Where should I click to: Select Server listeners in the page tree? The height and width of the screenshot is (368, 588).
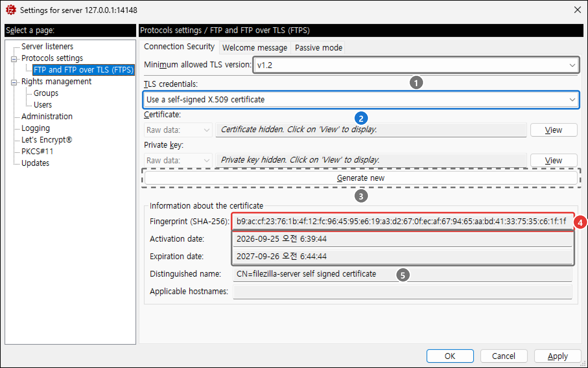[47, 46]
